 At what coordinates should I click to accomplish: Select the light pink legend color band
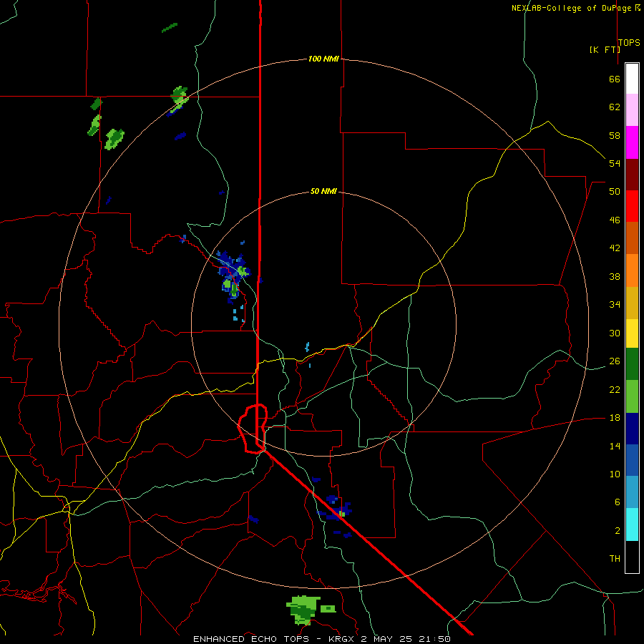pyautogui.click(x=632, y=110)
